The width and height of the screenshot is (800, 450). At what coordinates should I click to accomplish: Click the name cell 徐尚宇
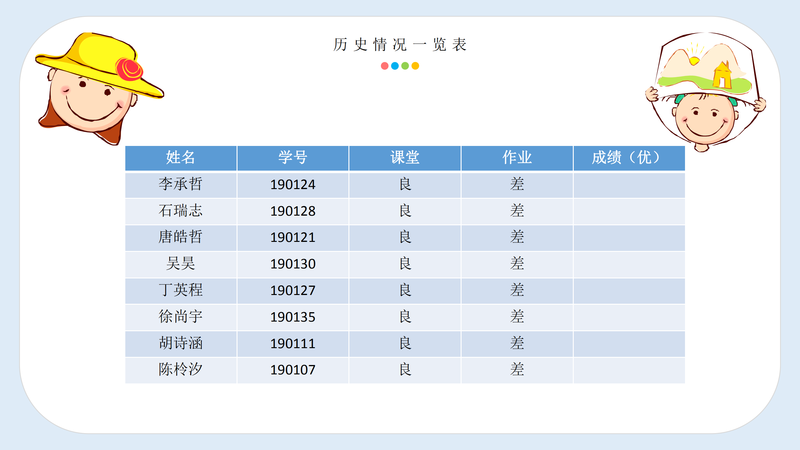pos(181,317)
